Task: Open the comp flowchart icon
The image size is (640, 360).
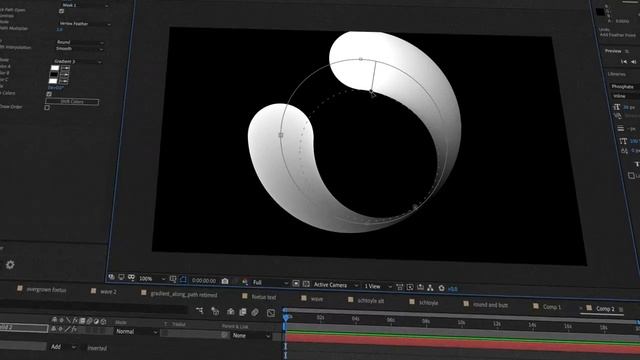Action: click(430, 288)
